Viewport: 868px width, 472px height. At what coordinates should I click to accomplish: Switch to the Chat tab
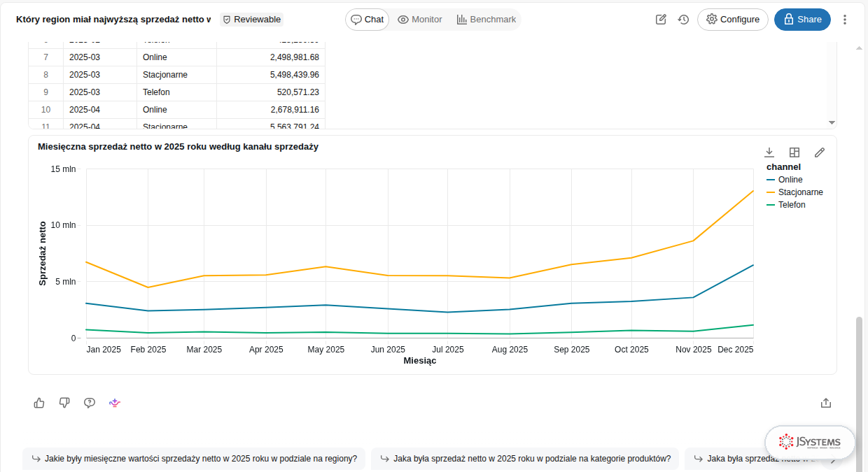(367, 20)
